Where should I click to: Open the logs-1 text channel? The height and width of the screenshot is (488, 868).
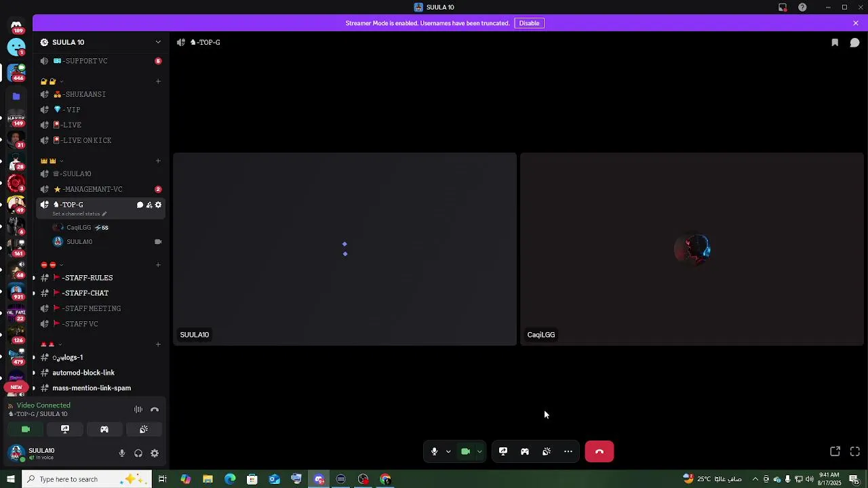101,357
